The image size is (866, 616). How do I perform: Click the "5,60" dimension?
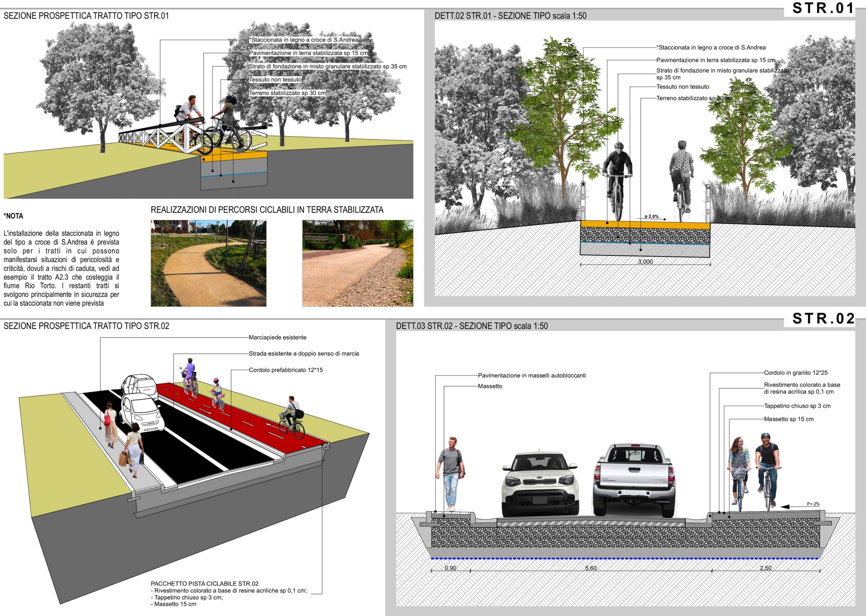click(591, 568)
